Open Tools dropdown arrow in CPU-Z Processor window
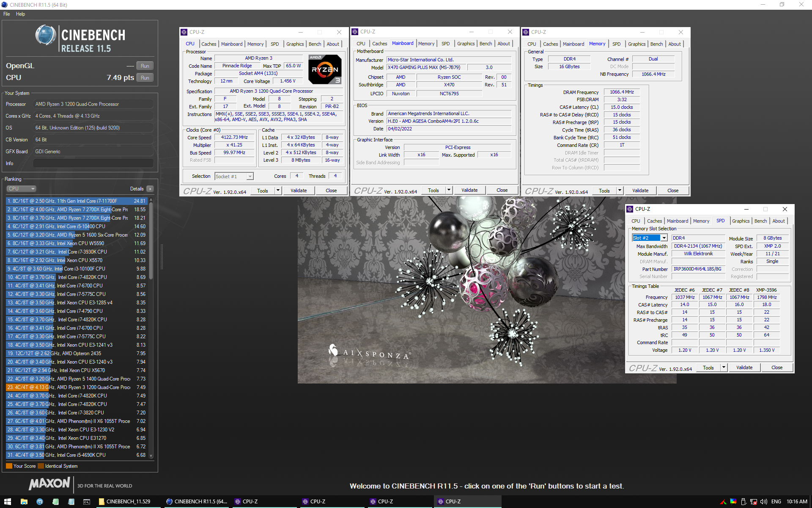Screen dimensions: 812x508 (x=278, y=190)
